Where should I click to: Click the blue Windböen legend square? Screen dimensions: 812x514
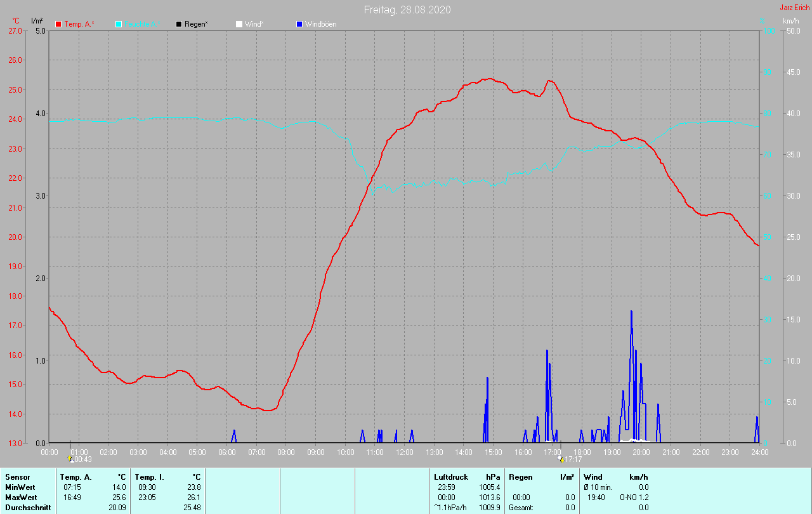tap(299, 24)
